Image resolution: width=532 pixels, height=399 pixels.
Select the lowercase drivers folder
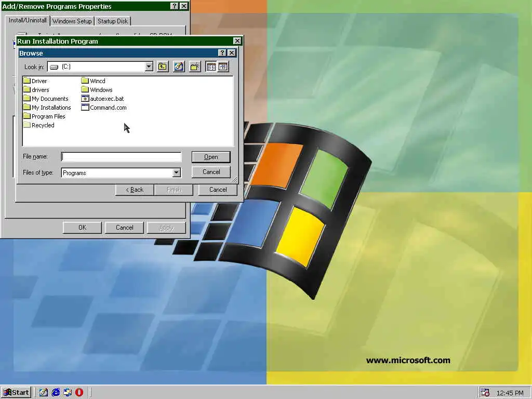tap(36, 89)
